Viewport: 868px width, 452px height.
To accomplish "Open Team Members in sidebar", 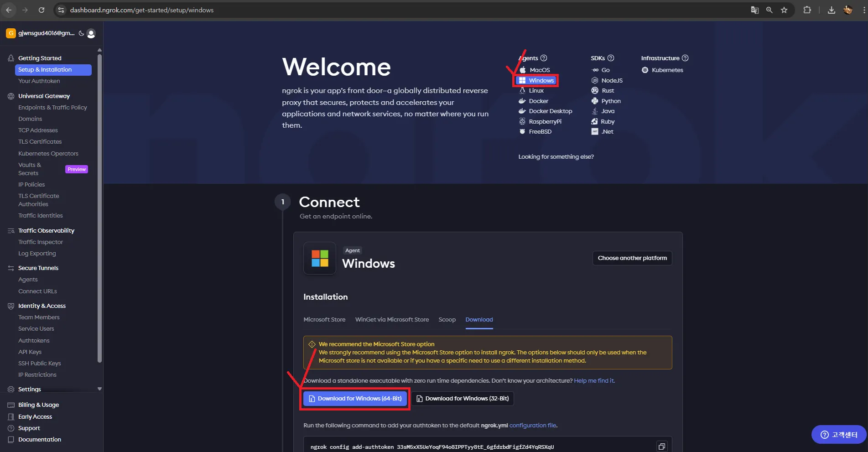I will [39, 317].
